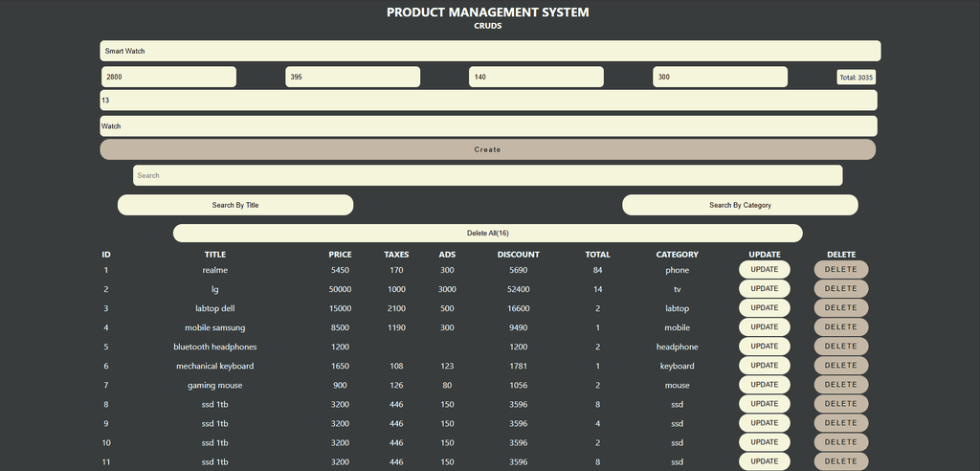
Task: Click the Search By Title button
Action: tap(235, 205)
